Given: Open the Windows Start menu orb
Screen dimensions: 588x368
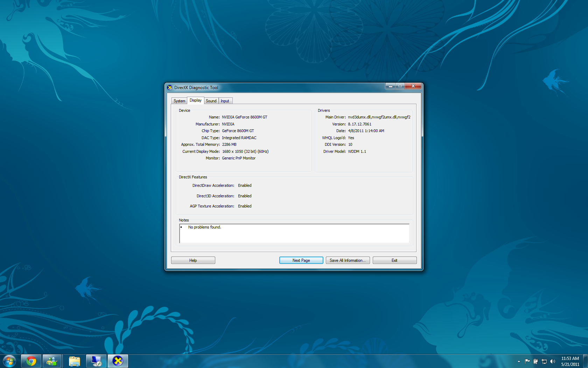Looking at the screenshot, I should click(9, 361).
